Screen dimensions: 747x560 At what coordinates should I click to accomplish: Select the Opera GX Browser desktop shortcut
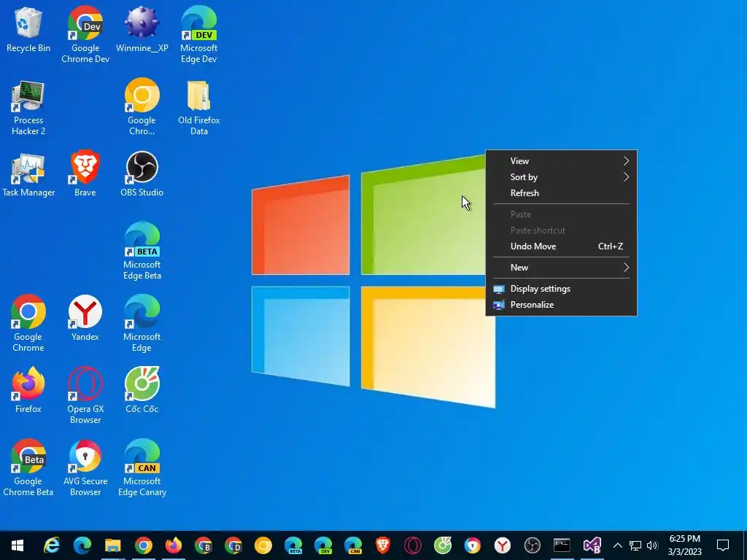[85, 395]
